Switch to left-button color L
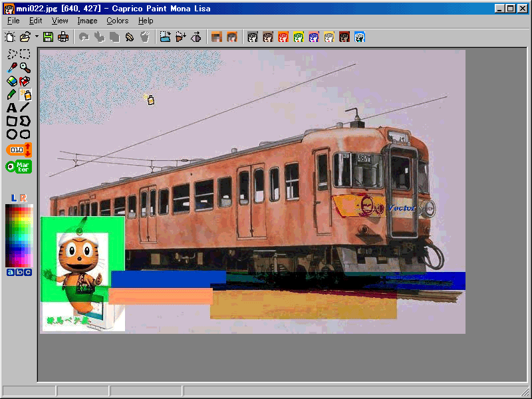This screenshot has width=532, height=399. click(x=14, y=198)
